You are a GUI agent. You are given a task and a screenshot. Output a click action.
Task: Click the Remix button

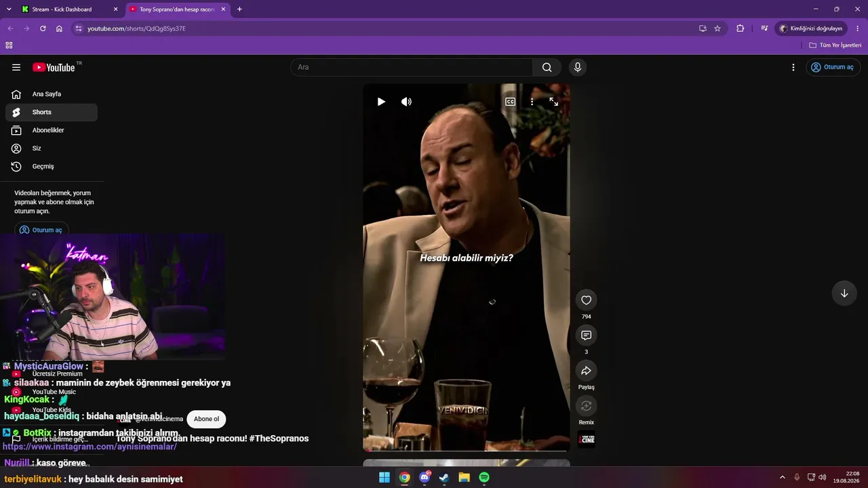tap(587, 406)
